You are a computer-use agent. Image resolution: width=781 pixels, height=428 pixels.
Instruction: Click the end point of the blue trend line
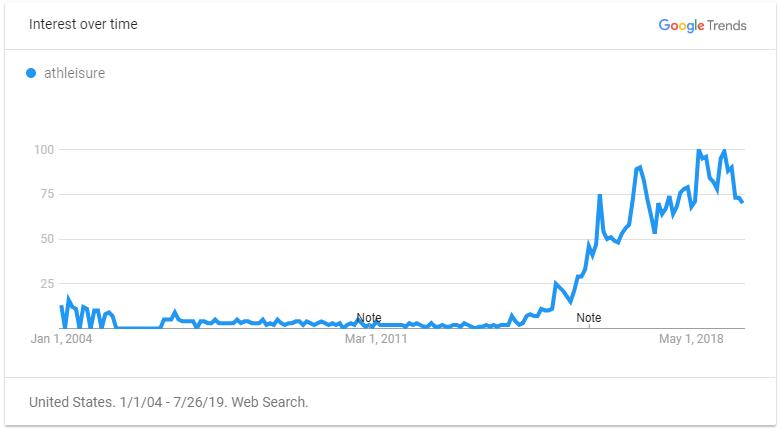pyautogui.click(x=742, y=202)
